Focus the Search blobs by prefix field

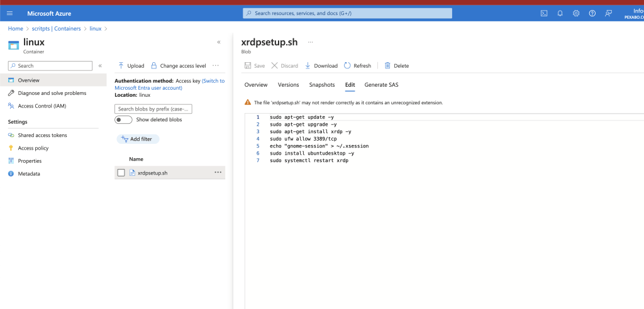point(153,109)
